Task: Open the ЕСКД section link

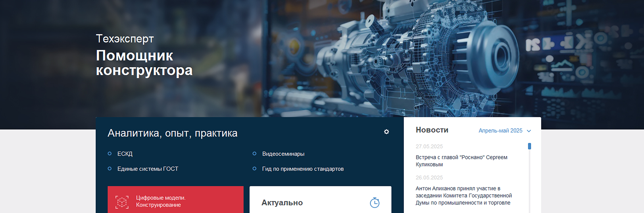Action: pos(125,154)
